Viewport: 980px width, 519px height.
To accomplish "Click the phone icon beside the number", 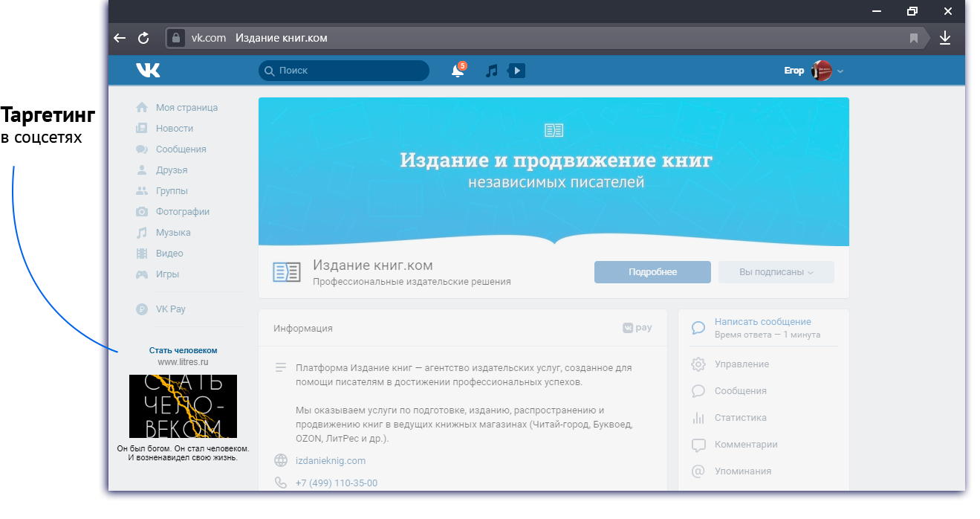I will tap(281, 483).
